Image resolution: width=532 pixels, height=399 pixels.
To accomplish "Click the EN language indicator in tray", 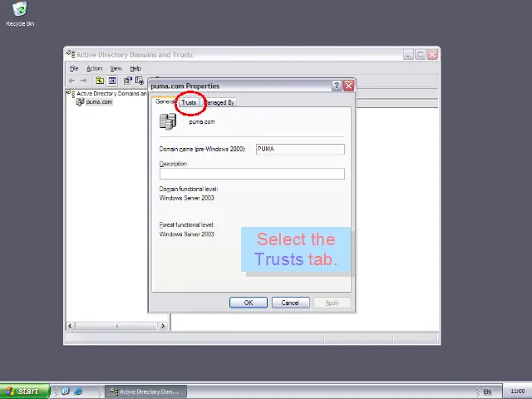I will [487, 392].
